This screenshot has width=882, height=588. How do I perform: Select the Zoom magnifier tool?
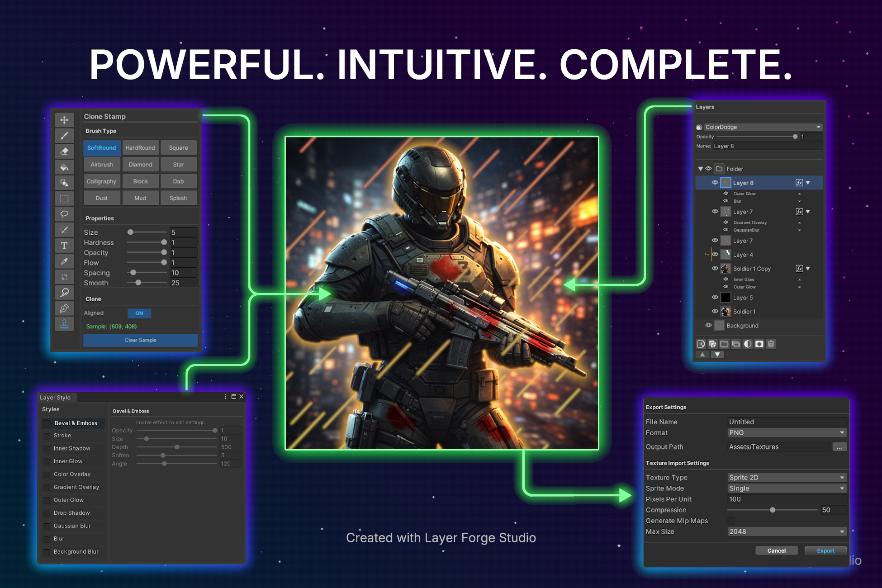click(64, 292)
